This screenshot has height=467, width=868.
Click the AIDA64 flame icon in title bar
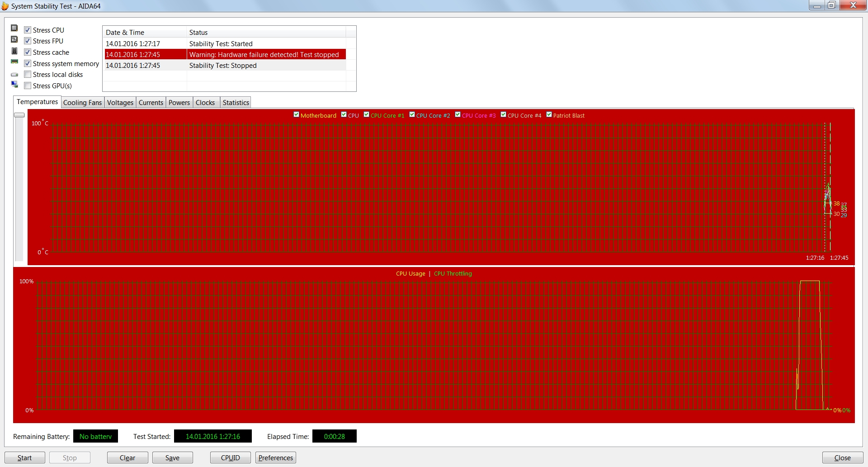tap(5, 6)
